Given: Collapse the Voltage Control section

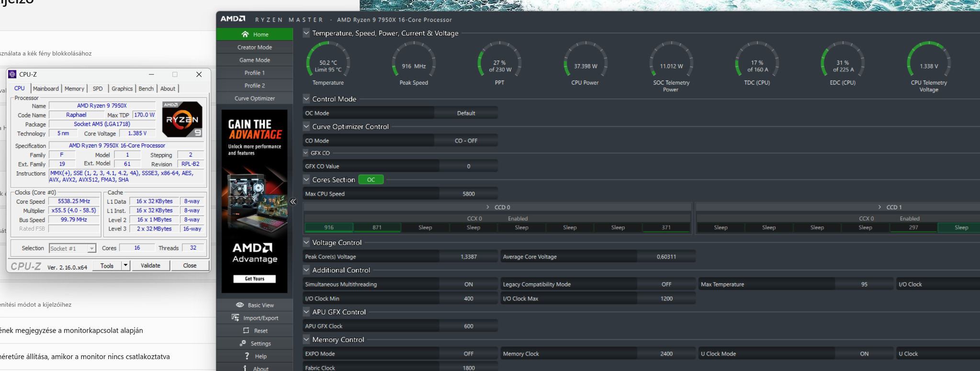Looking at the screenshot, I should [306, 243].
